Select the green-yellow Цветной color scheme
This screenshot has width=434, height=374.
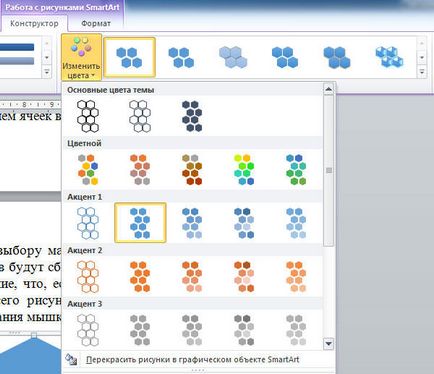coord(244,169)
